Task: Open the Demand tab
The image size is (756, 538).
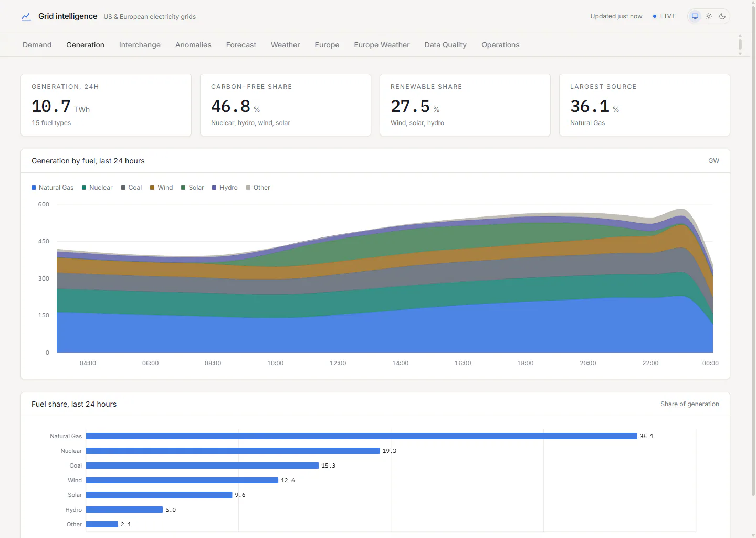Action: click(37, 45)
